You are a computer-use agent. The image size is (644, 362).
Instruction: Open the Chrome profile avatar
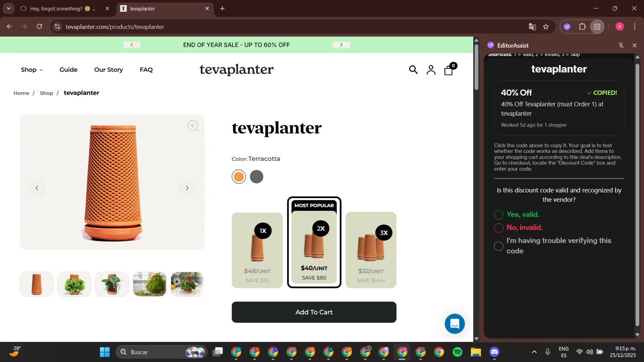click(x=620, y=27)
